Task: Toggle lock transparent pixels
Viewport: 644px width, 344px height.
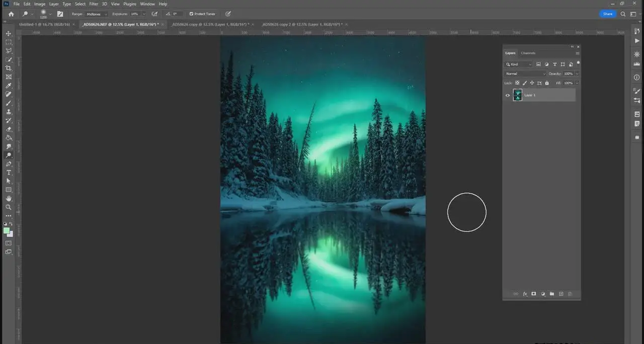Action: (x=517, y=83)
